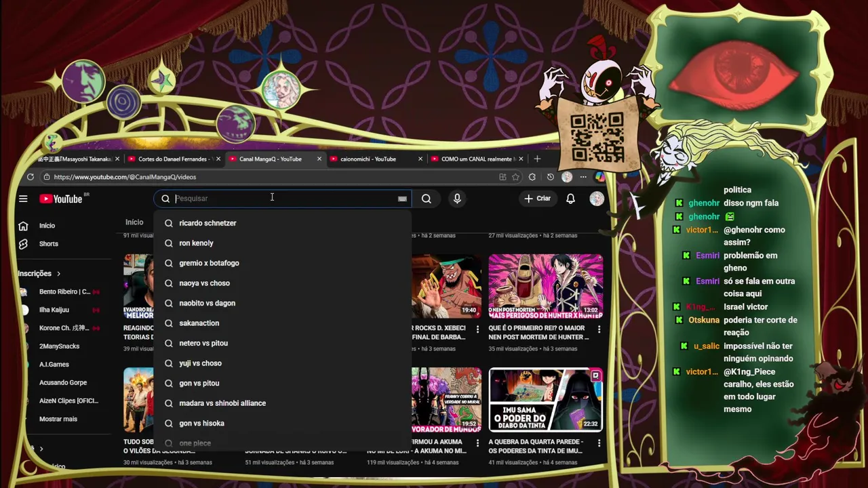Close the Cortes do Danael Fernandes tab
The width and height of the screenshot is (868, 488).
point(218,159)
